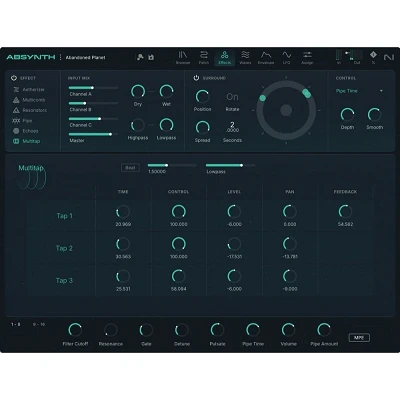Click the Tap 1 Level knob
This screenshot has width=400, height=400.
pyautogui.click(x=234, y=212)
